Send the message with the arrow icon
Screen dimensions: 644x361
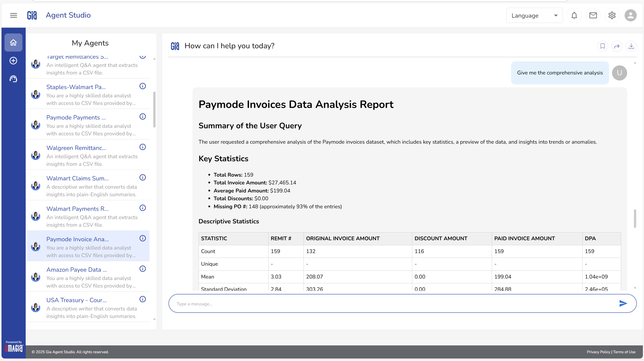pos(623,303)
